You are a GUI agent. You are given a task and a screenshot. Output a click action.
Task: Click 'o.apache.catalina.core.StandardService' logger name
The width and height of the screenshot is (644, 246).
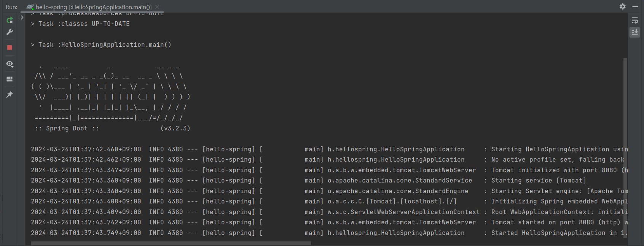coord(400,181)
